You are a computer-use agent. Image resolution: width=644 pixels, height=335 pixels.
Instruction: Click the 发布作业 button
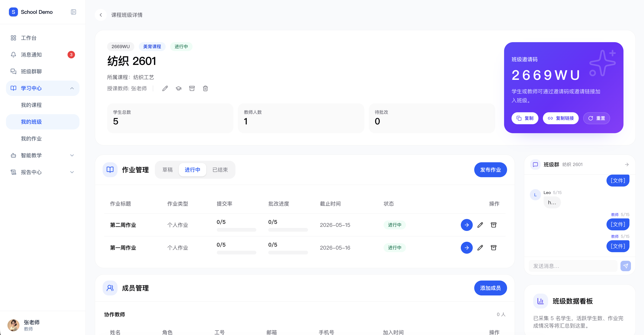(x=490, y=170)
